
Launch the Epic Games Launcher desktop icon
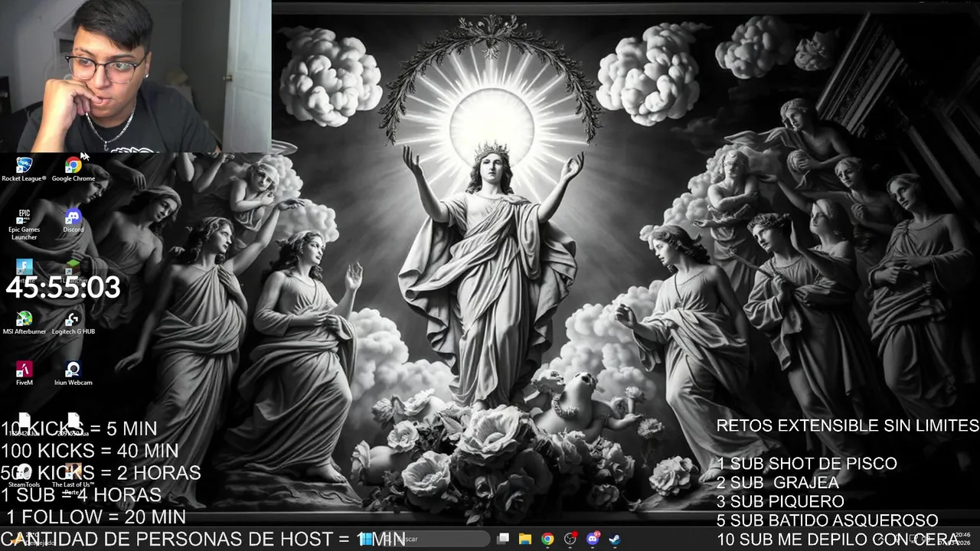pos(24,224)
